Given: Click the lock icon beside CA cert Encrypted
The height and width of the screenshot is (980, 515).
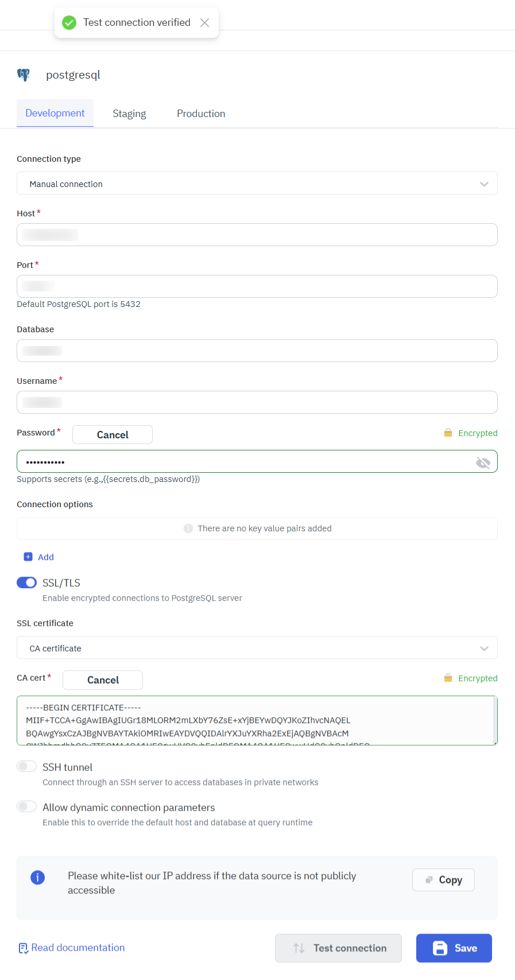Looking at the screenshot, I should [448, 678].
